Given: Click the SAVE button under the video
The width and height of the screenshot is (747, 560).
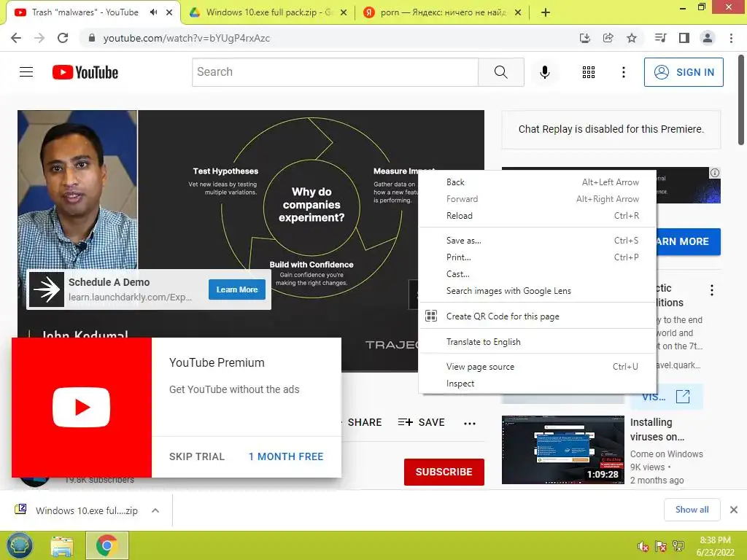Looking at the screenshot, I should click(x=422, y=422).
